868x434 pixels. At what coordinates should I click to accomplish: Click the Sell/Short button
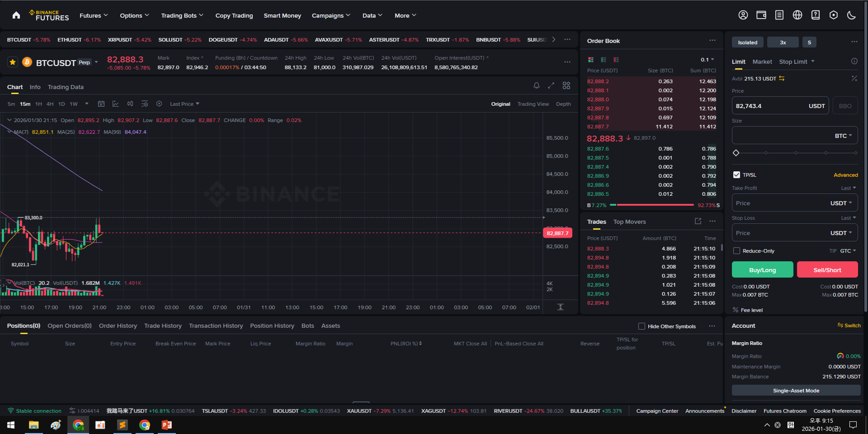[827, 270]
